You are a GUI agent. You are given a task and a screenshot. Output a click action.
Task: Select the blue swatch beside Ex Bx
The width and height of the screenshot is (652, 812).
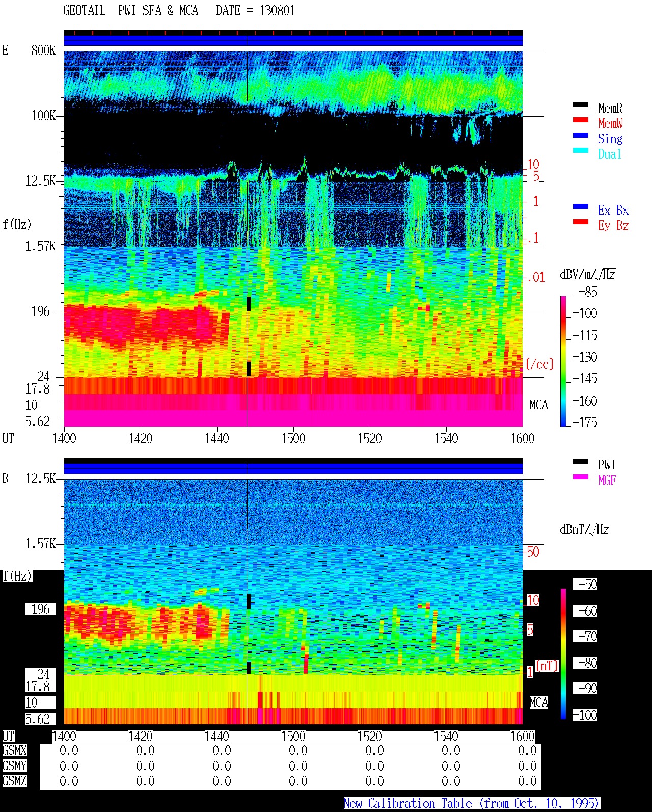click(x=581, y=206)
